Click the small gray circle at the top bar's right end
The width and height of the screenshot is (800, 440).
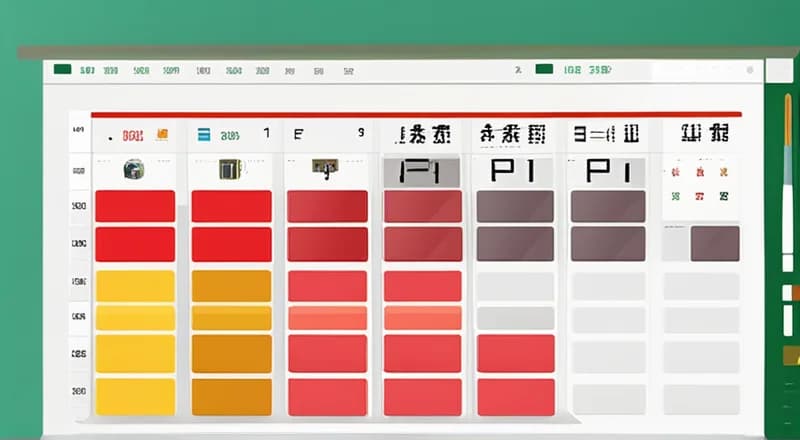(749, 70)
